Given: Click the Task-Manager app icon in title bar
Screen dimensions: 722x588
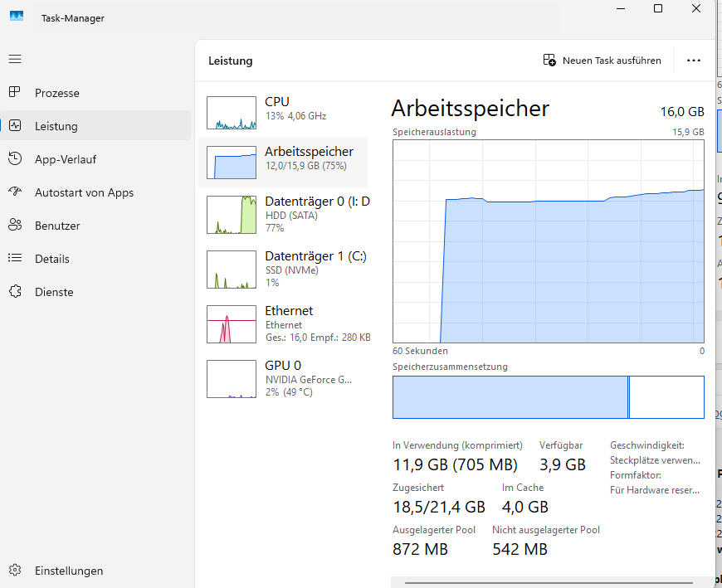Looking at the screenshot, I should click(x=17, y=17).
